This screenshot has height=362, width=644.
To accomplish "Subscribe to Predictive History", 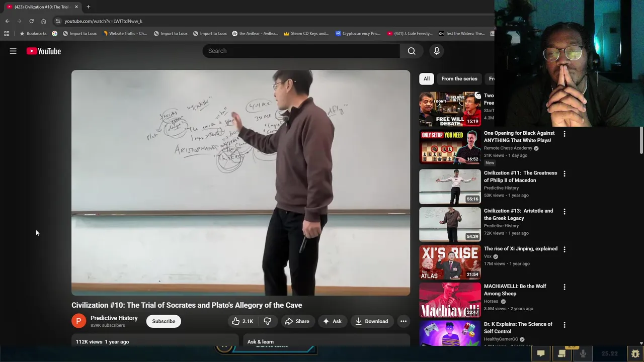I will point(164,321).
